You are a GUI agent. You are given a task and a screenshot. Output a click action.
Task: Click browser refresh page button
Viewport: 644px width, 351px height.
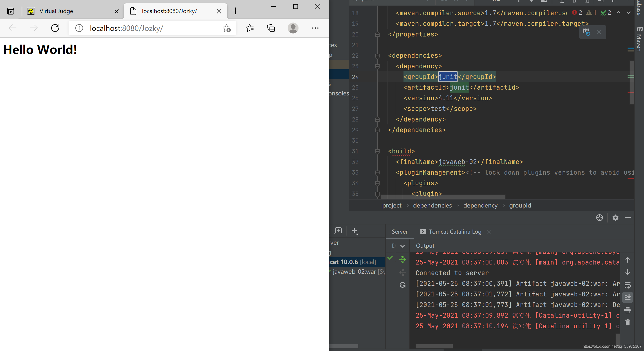pos(55,28)
